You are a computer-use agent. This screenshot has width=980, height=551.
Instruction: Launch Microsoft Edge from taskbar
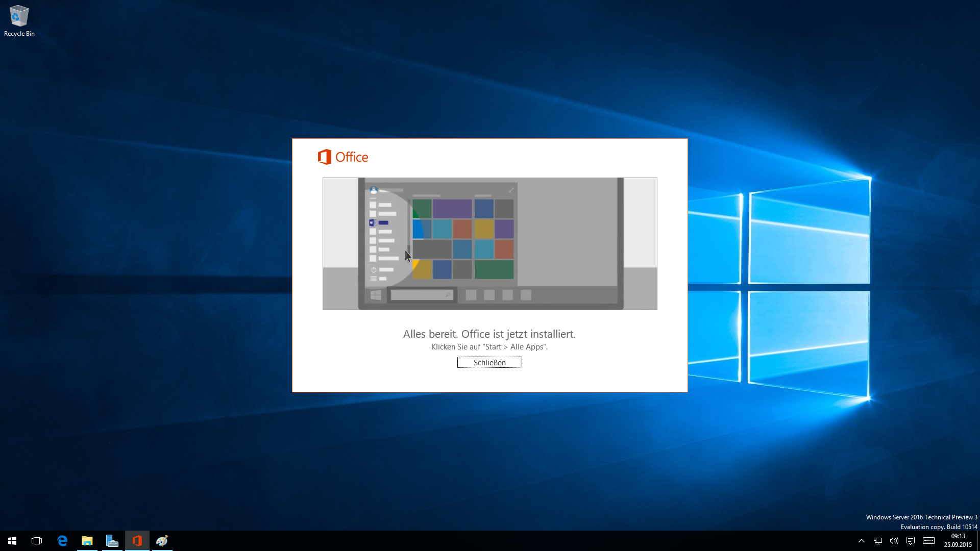(x=62, y=541)
